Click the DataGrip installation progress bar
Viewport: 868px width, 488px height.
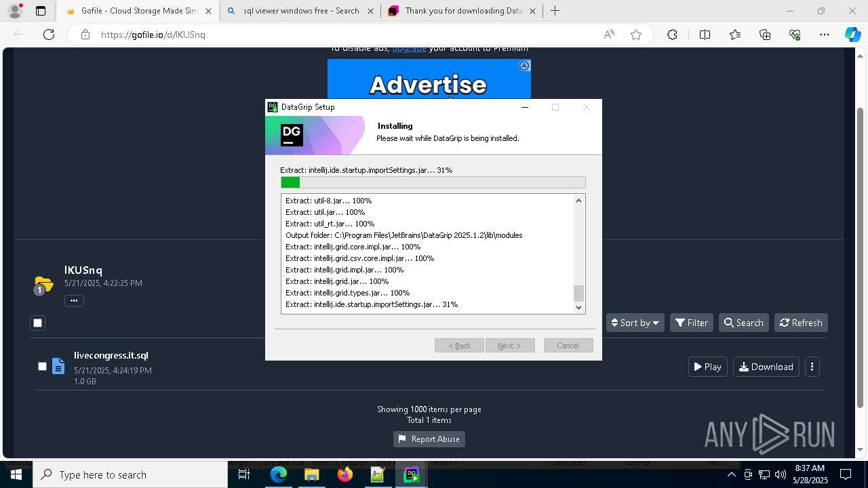pyautogui.click(x=433, y=182)
